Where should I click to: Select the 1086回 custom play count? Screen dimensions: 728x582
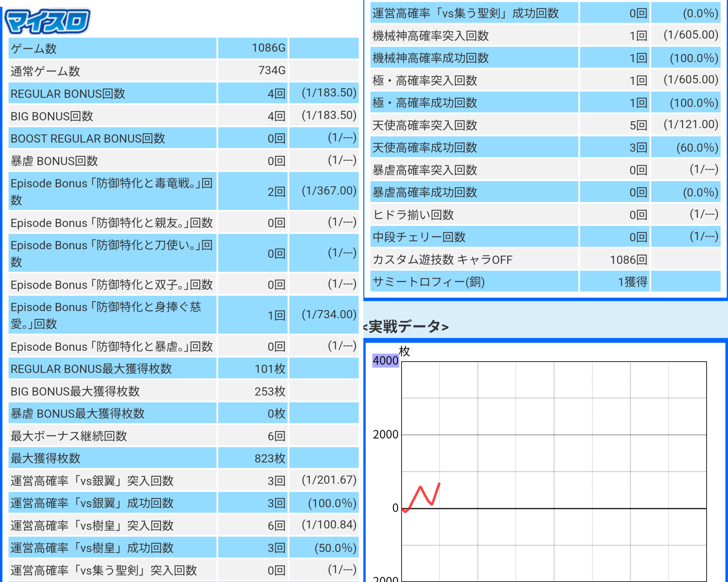pos(628,260)
